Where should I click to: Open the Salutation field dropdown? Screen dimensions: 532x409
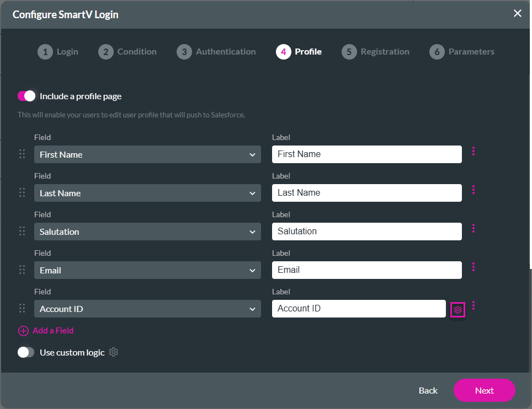tap(147, 232)
